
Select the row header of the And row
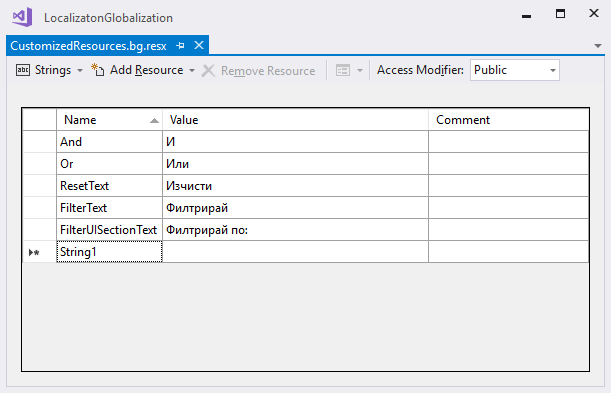tap(39, 142)
